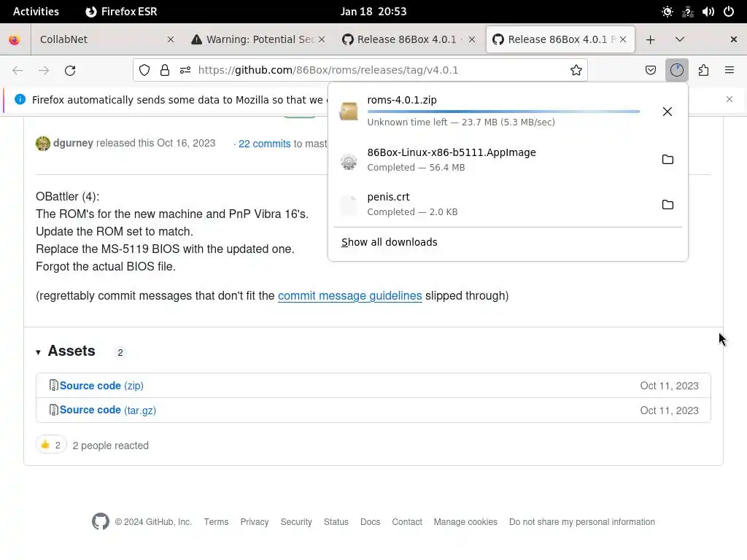Click the GitHub logo in footer
747x560 pixels.
tap(101, 521)
